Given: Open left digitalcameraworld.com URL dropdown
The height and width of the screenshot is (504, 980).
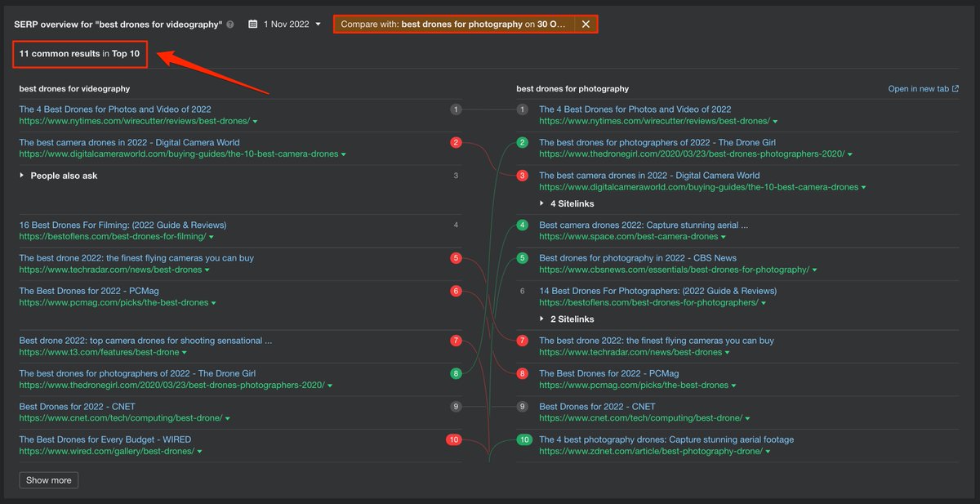Looking at the screenshot, I should point(344,154).
